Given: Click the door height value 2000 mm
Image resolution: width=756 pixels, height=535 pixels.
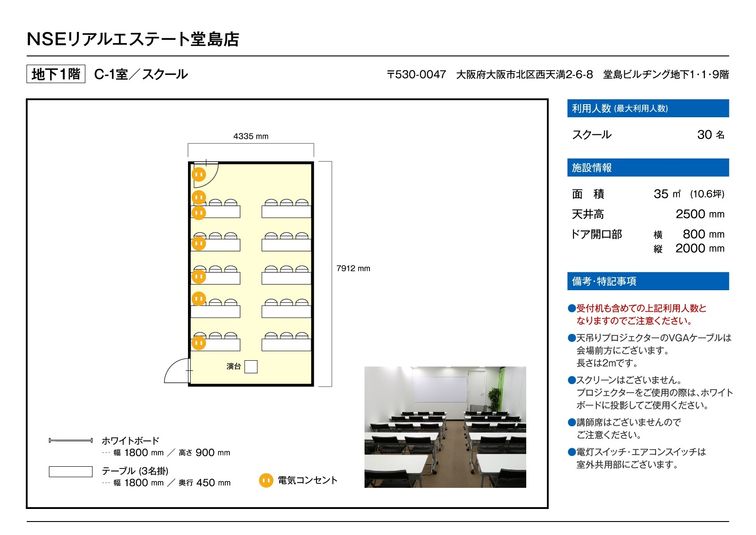Looking at the screenshot, I should pos(700,249).
